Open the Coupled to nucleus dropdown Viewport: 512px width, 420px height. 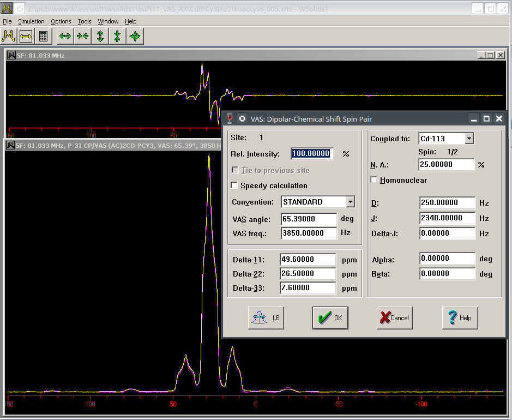[469, 138]
